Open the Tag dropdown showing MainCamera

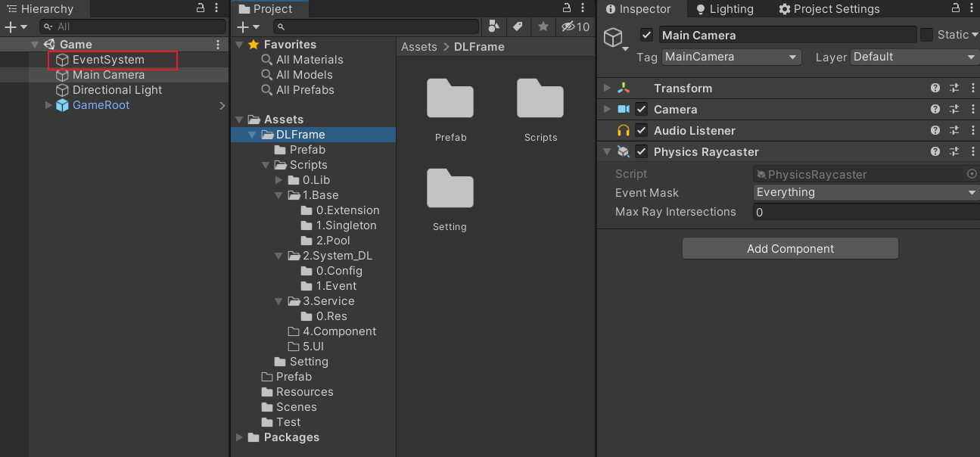(x=731, y=57)
